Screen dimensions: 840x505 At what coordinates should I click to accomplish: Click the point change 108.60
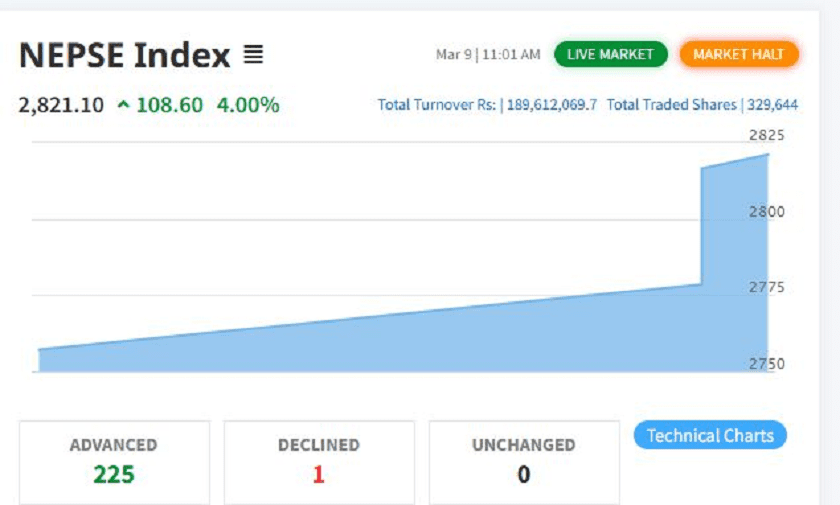pyautogui.click(x=169, y=105)
